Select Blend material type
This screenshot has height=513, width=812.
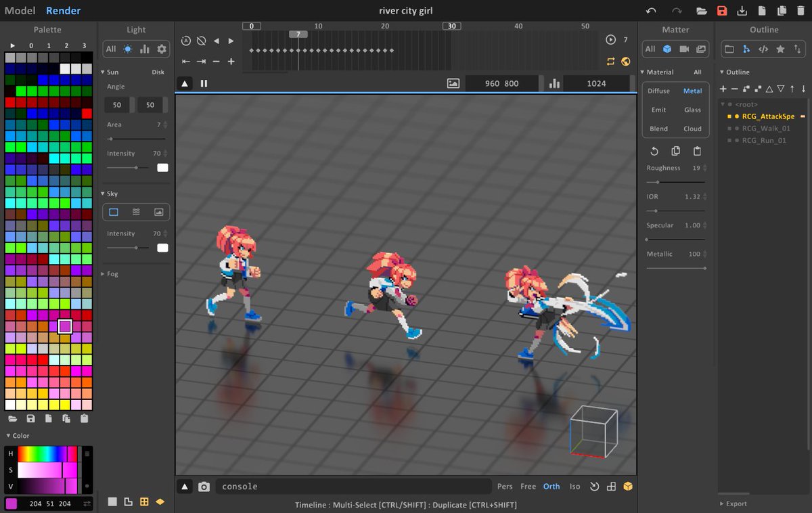[x=658, y=129]
